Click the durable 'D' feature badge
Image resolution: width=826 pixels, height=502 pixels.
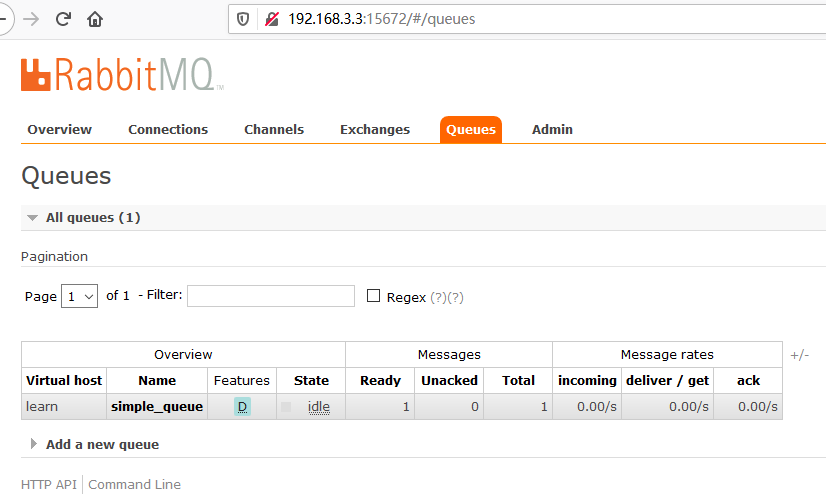point(242,407)
